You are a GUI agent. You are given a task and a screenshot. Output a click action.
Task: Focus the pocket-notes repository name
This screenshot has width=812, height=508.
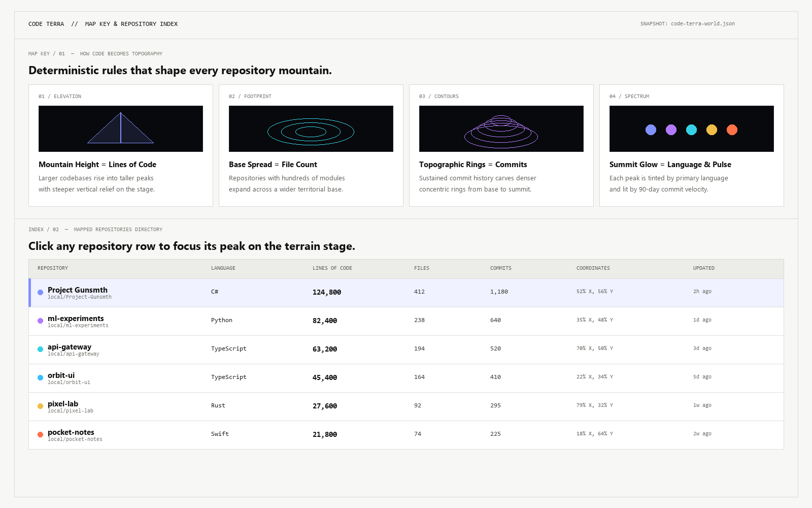[71, 432]
